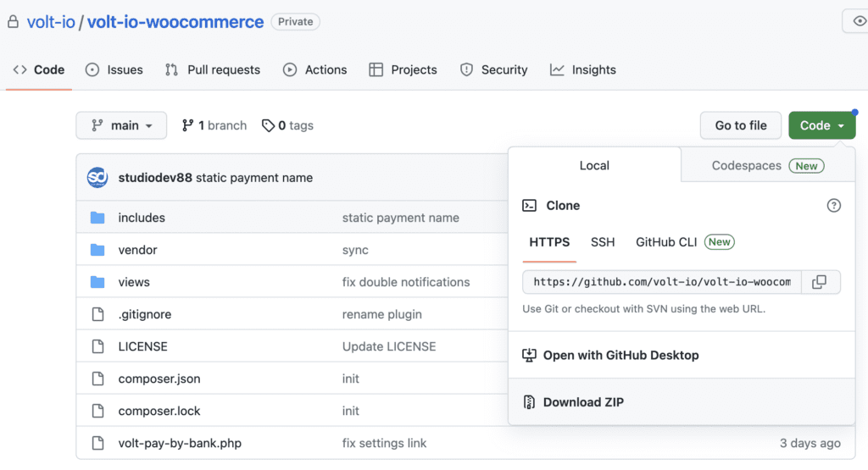Viewport: 868px width, 470px height.
Task: Select the Local tab in Code popup
Action: coord(594,165)
